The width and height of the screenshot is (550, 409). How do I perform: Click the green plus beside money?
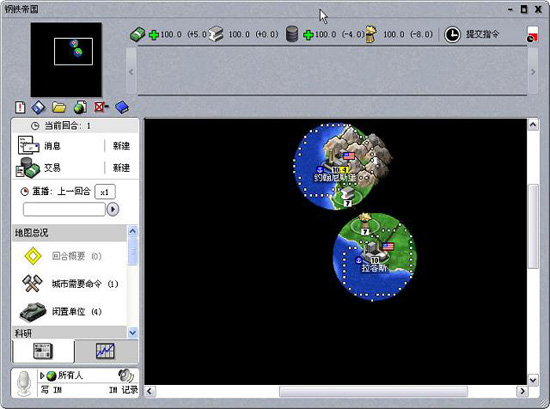click(x=154, y=35)
